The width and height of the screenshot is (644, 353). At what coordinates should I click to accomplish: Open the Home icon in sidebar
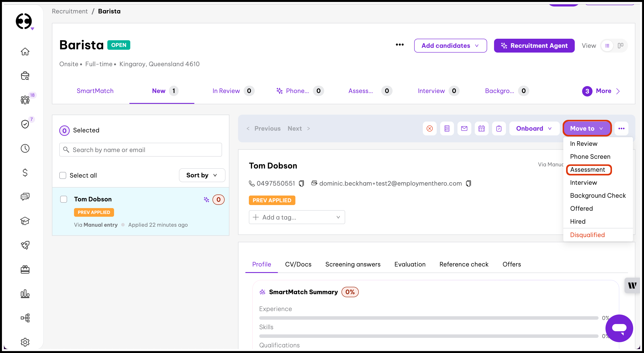[x=25, y=51]
